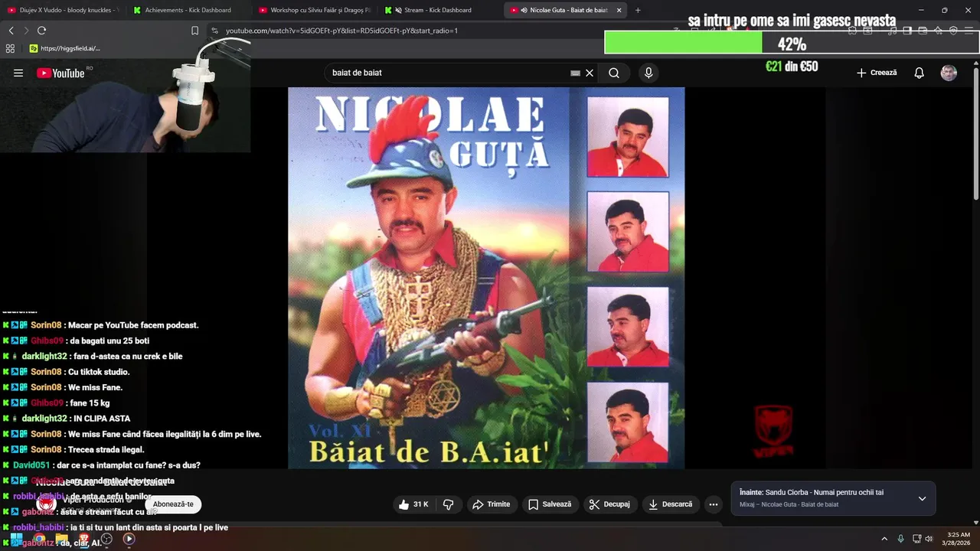Viewport: 980px width, 551px height.
Task: Click the Creează create button
Action: point(877,73)
